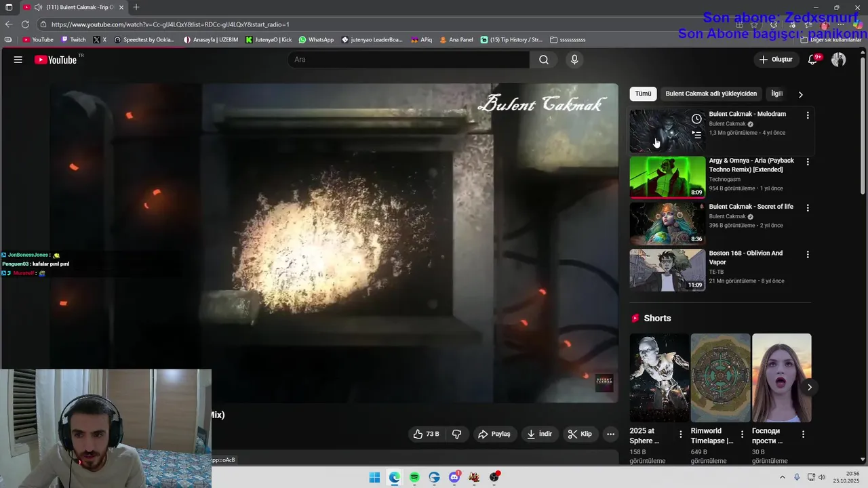Open the YouTube notifications bell
The height and width of the screenshot is (488, 868).
click(812, 60)
